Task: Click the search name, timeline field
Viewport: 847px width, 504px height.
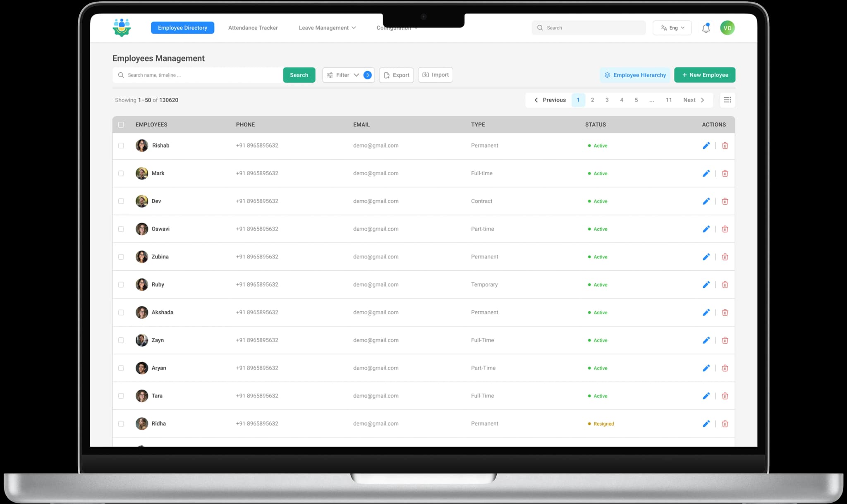Action: [x=199, y=75]
